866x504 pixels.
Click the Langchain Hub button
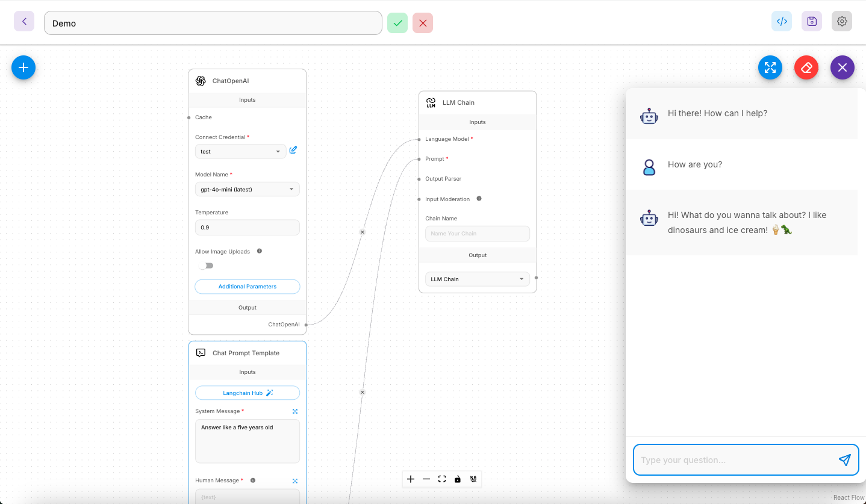pyautogui.click(x=248, y=393)
